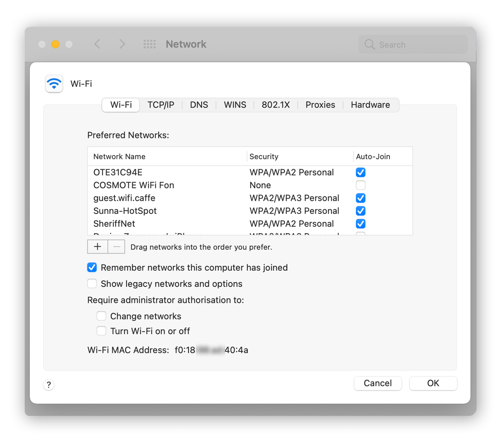The height and width of the screenshot is (448, 504).
Task: Click the blue Wi-Fi icon
Action: (54, 84)
